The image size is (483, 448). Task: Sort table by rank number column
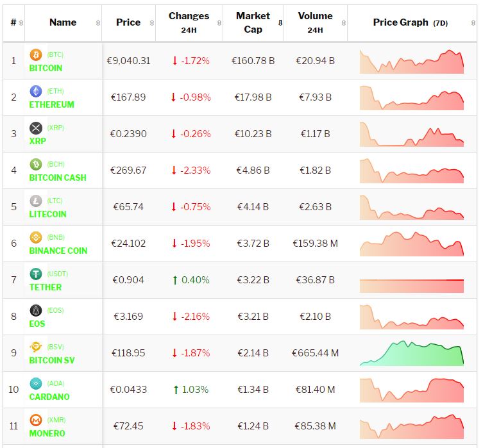point(14,22)
